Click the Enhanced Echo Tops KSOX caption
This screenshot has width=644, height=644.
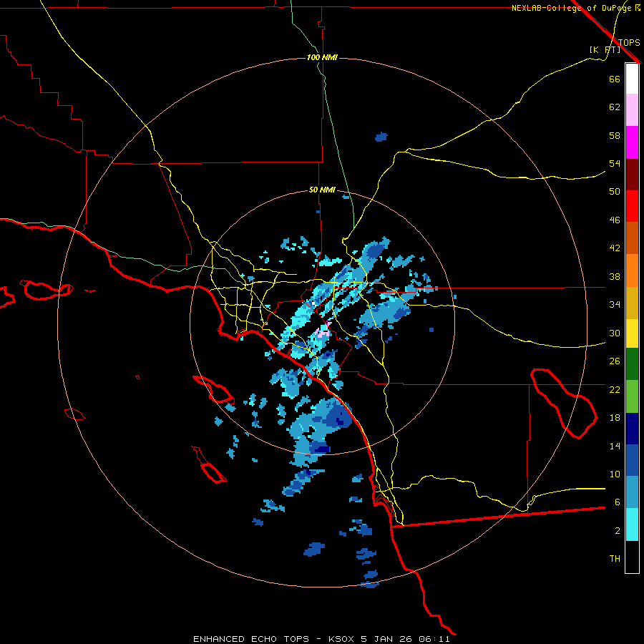(321, 639)
